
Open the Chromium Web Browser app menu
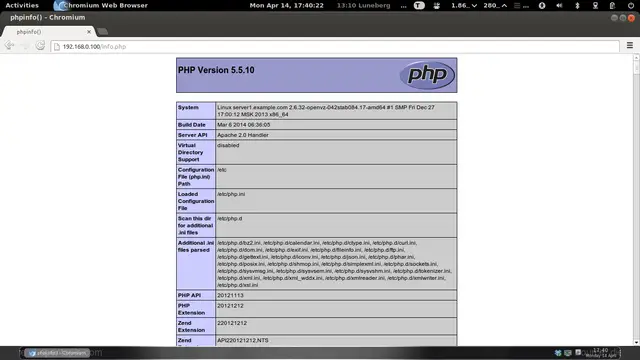pos(101,5)
